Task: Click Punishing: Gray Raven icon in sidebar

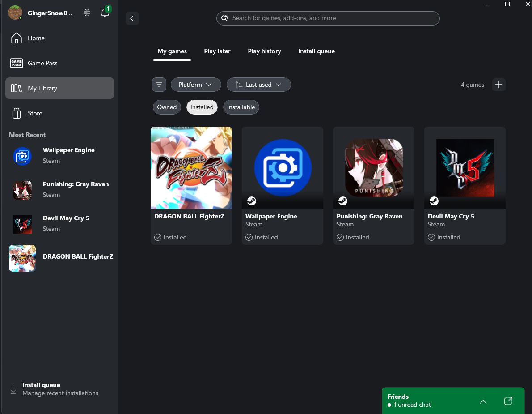Action: (22, 190)
